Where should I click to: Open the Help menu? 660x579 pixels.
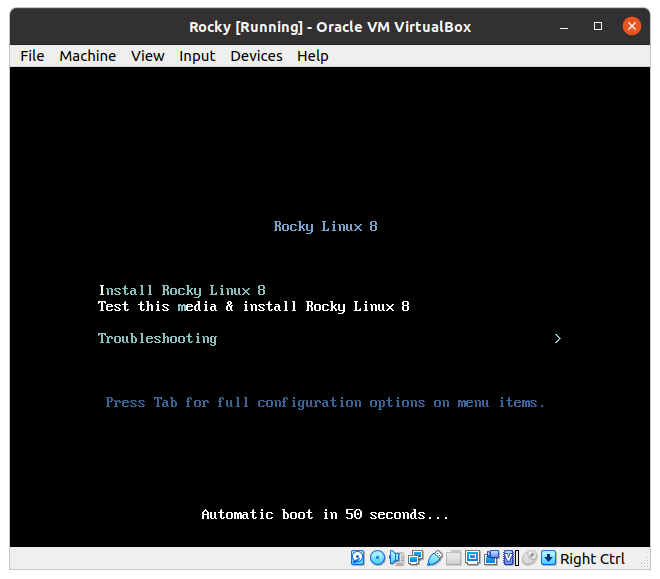(312, 56)
